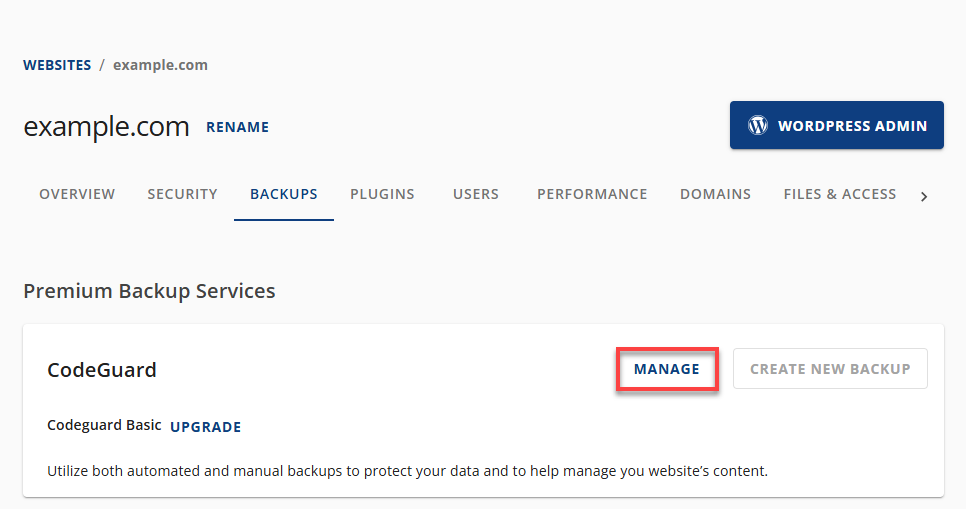Click UPGRADE beside Codeguard Basic
This screenshot has width=966, height=509.
(x=206, y=427)
